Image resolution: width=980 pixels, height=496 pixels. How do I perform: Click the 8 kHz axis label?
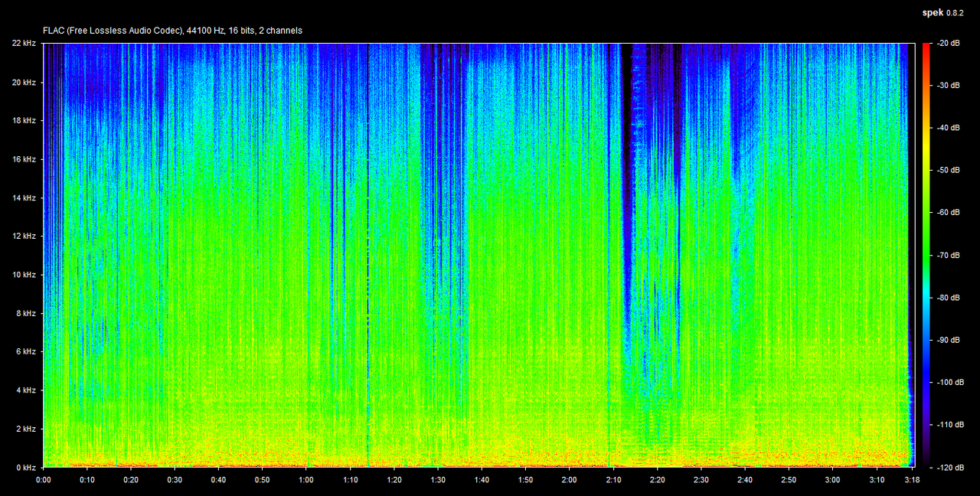click(26, 313)
